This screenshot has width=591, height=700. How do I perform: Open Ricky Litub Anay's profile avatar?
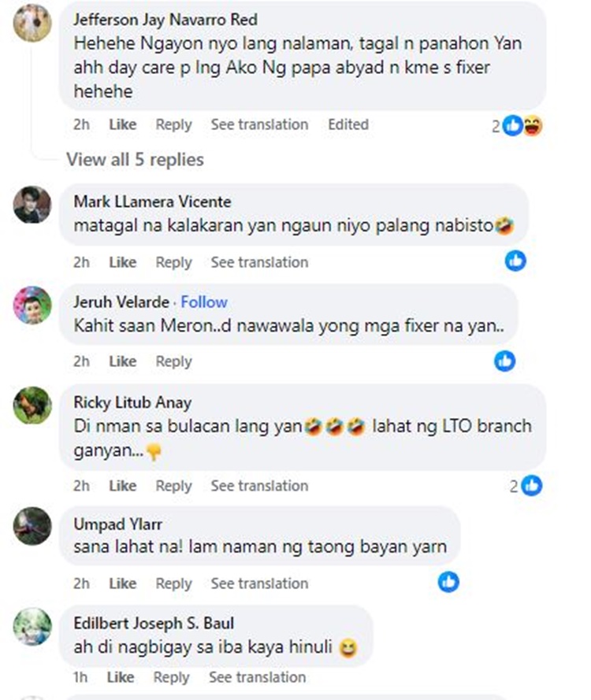click(x=32, y=406)
